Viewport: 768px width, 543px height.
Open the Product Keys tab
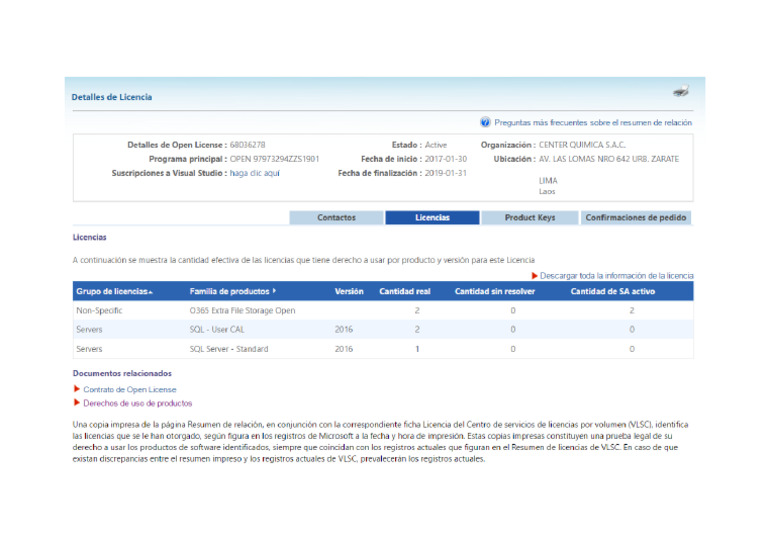point(529,217)
